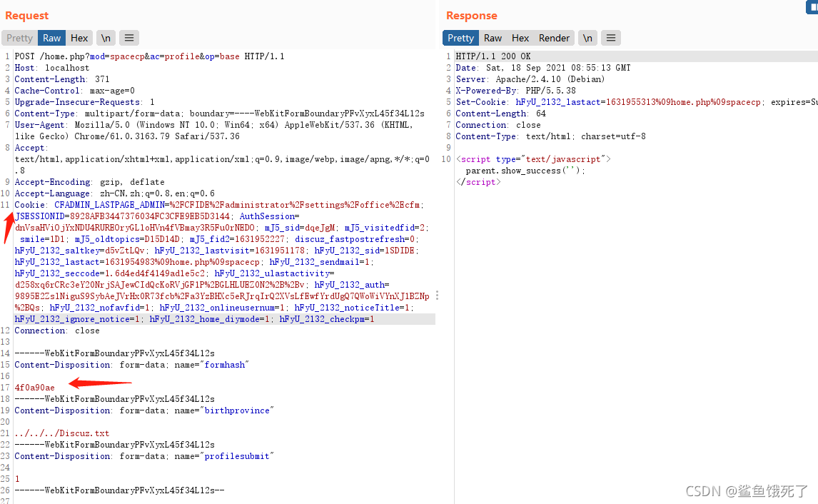Select the Request Raw tab
Image resolution: width=818 pixels, height=504 pixels.
click(51, 38)
